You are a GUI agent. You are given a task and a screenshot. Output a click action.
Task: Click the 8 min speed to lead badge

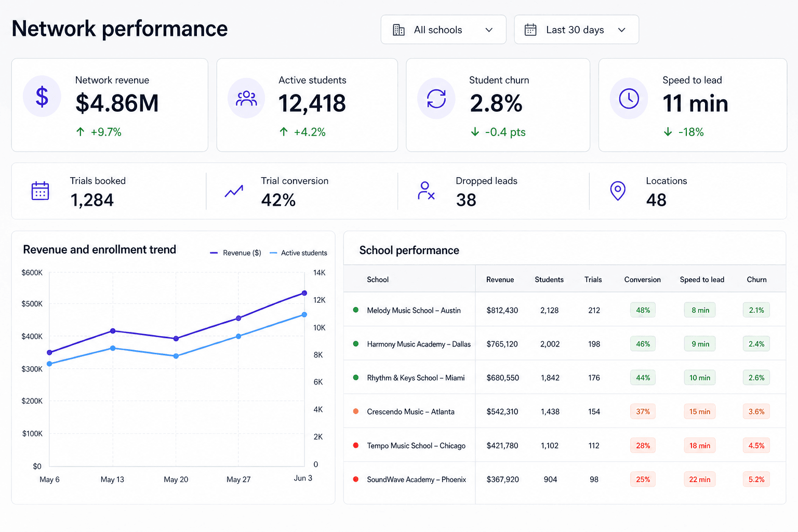[x=700, y=310]
